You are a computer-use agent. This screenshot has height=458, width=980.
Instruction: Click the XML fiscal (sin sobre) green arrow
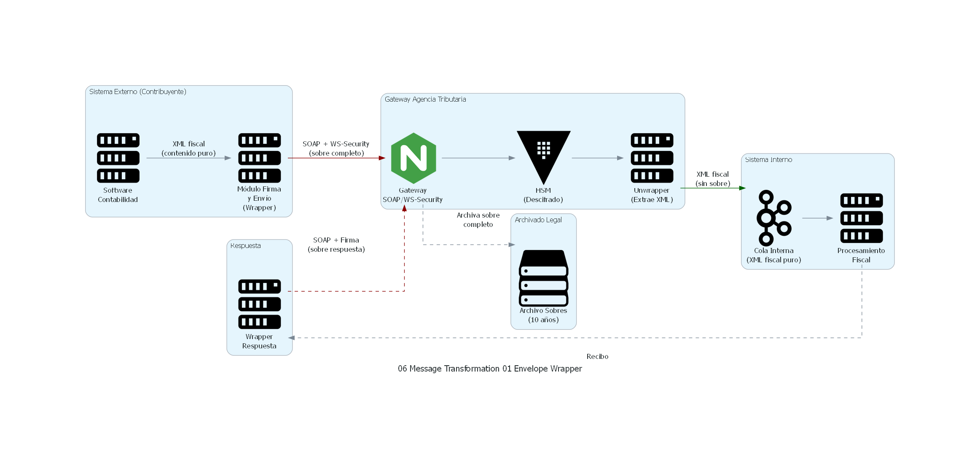click(x=712, y=189)
